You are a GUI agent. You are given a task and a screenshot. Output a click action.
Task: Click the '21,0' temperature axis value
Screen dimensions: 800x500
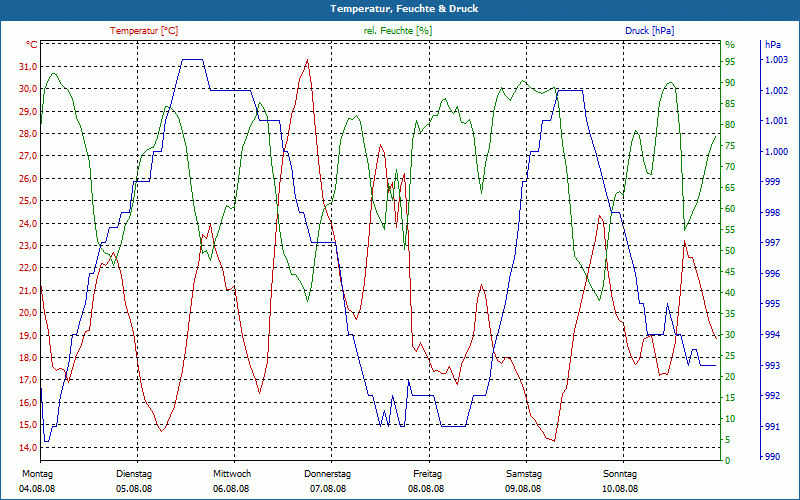tap(29, 290)
